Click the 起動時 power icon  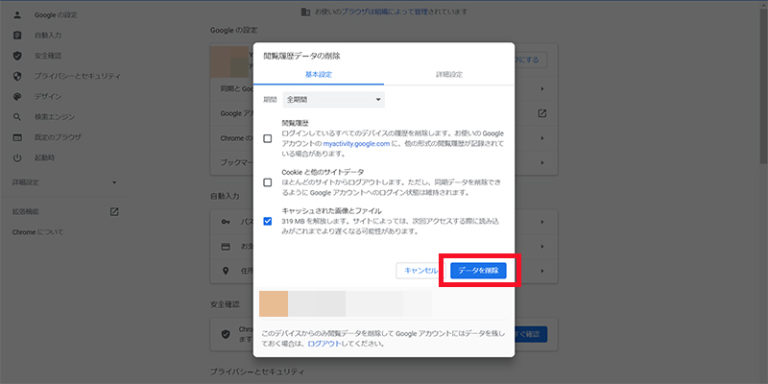[18, 158]
